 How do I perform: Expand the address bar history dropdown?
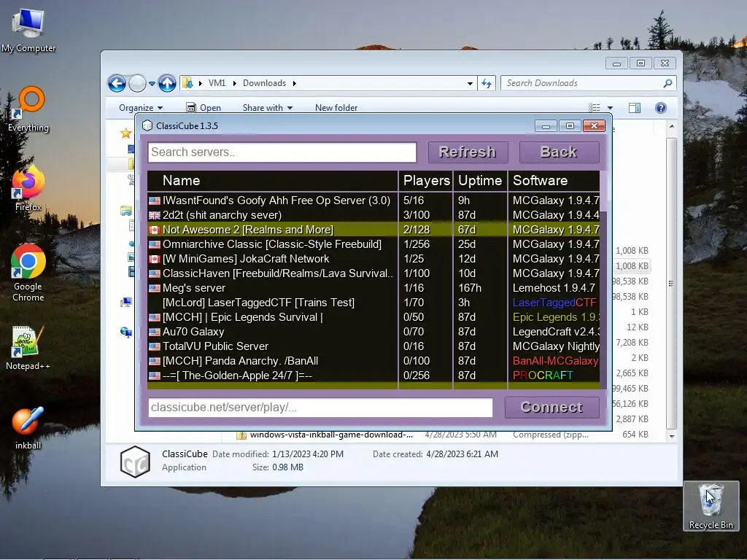[470, 83]
